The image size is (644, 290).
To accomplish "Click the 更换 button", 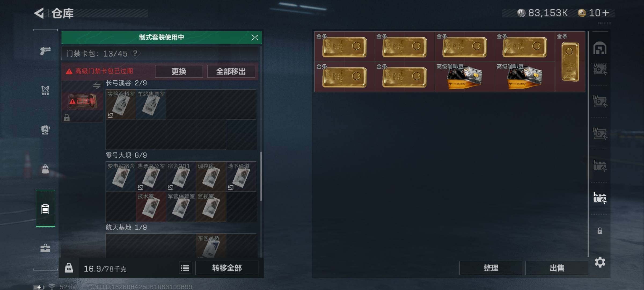I will (179, 71).
